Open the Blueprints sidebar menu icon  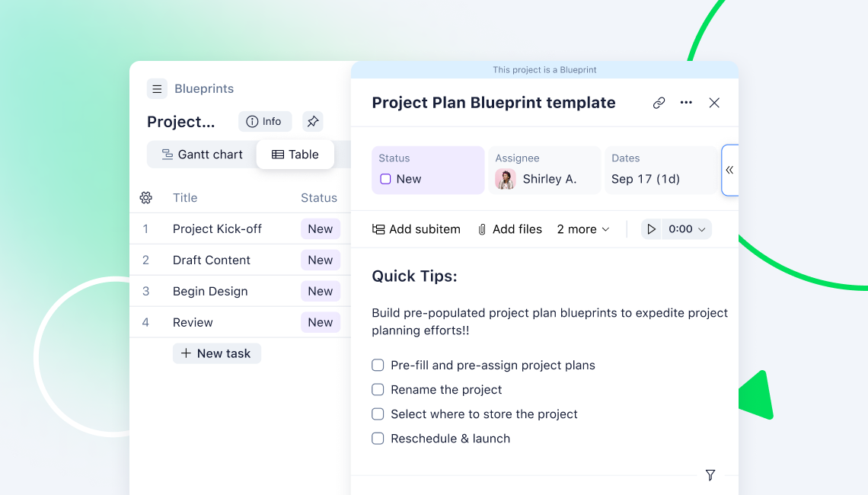click(157, 89)
